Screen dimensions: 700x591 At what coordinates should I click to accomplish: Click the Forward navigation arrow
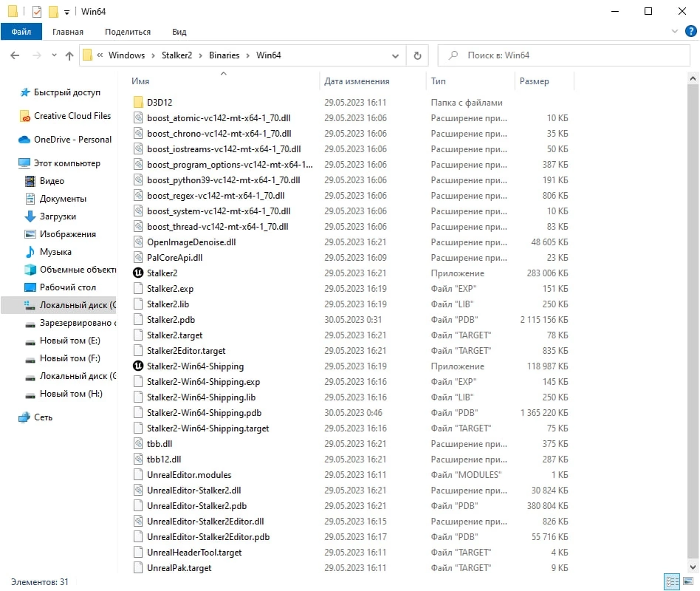(x=37, y=55)
